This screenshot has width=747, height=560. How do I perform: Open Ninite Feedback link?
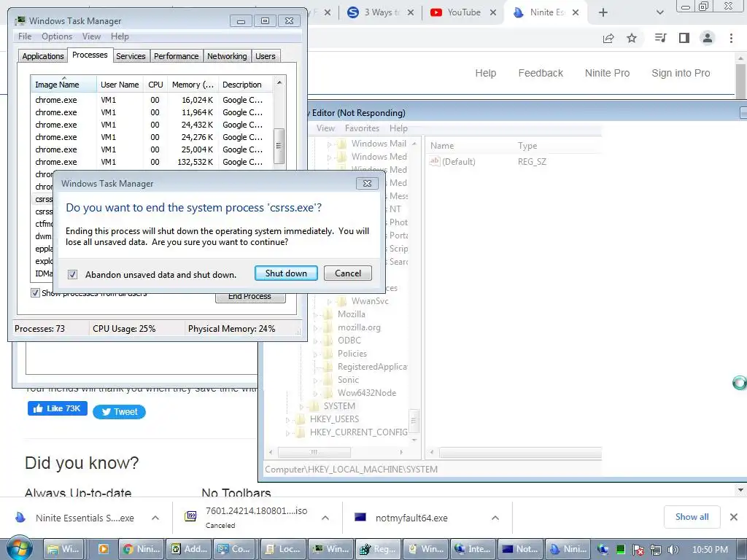click(x=541, y=73)
